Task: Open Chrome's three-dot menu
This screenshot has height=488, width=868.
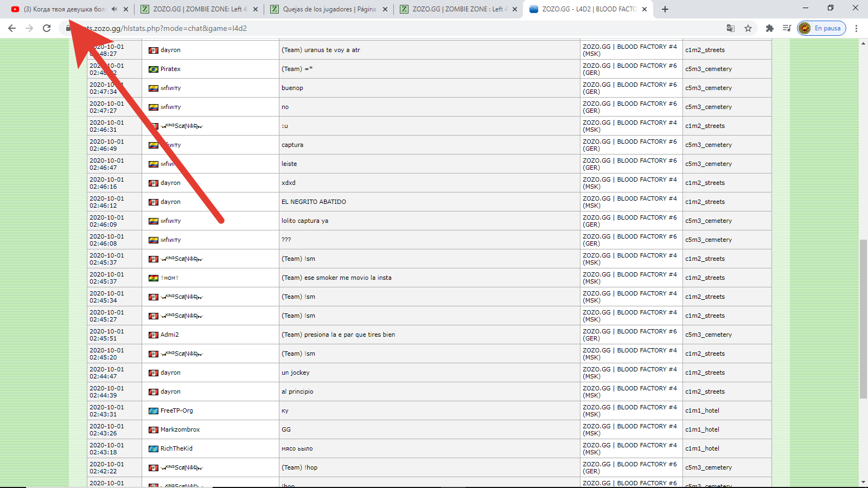Action: pos(856,28)
